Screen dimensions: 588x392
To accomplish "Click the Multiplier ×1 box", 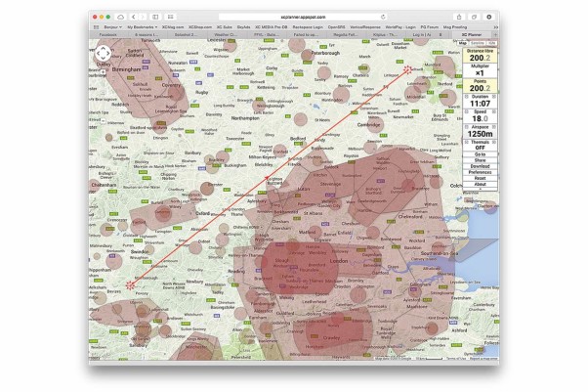I will point(480,70).
